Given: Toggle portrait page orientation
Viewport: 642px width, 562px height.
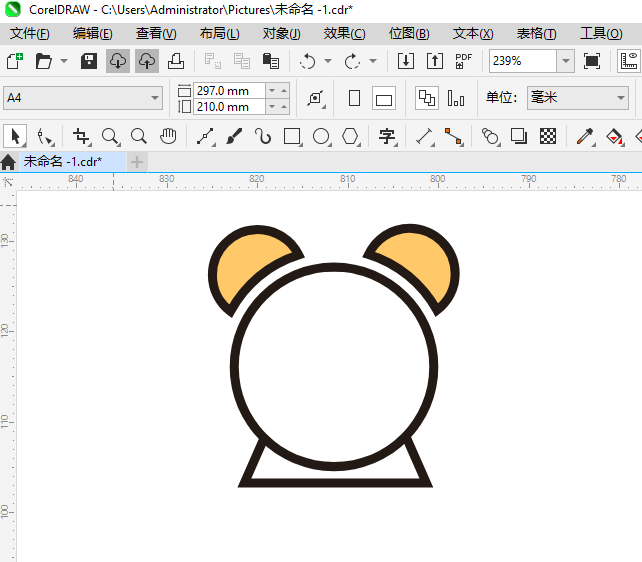Looking at the screenshot, I should [x=354, y=98].
